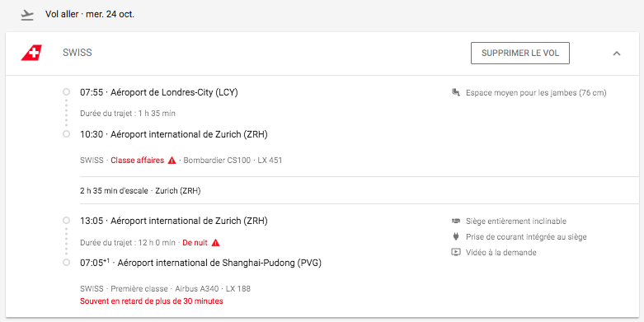Click 'Bombardier CS100' aircraft text
Image resolution: width=644 pixels, height=322 pixels.
(x=217, y=161)
